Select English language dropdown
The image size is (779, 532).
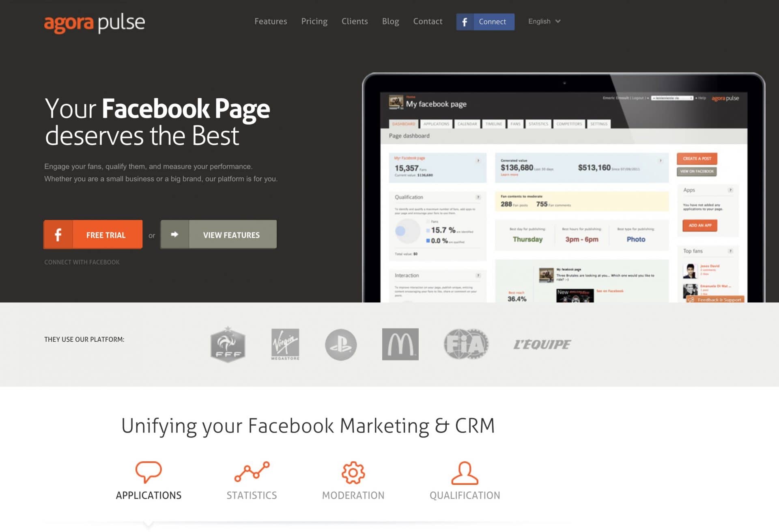point(542,21)
